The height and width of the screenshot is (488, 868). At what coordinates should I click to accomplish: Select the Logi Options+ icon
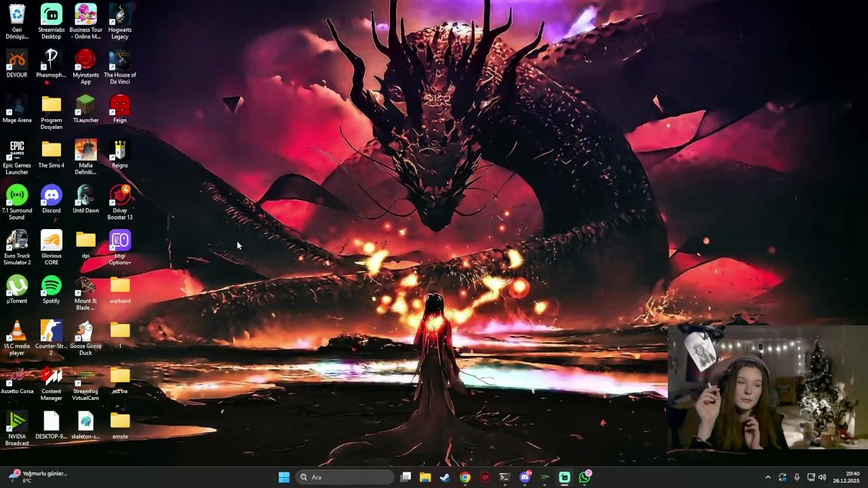point(120,248)
